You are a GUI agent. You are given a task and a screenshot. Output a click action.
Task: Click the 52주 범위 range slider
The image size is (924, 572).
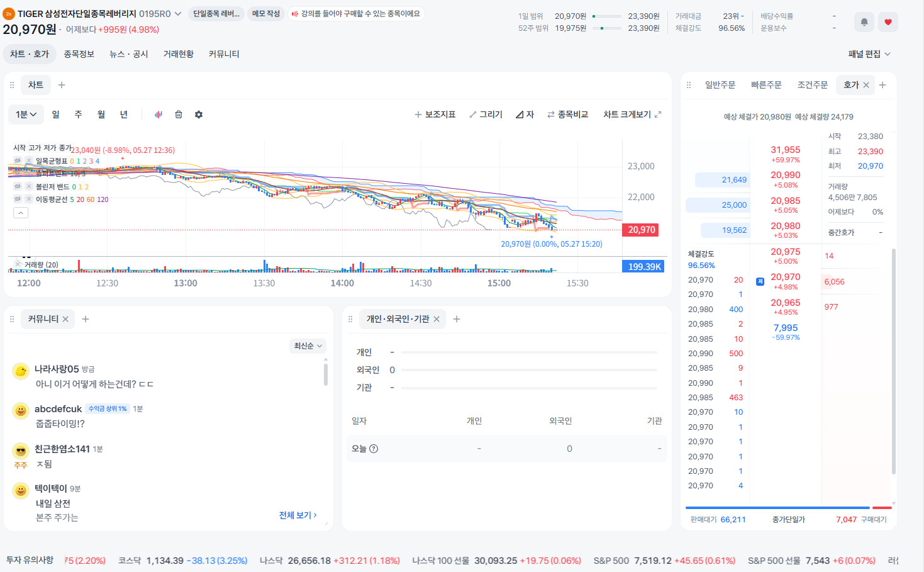[x=607, y=28]
